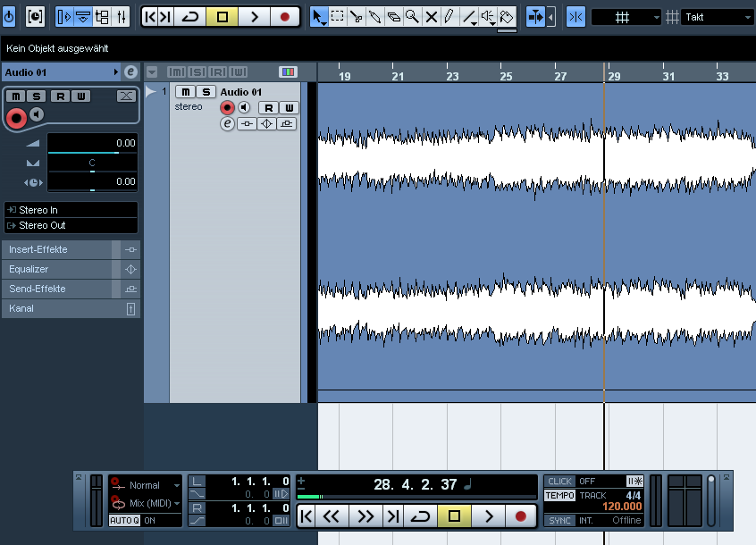This screenshot has width=756, height=545.
Task: Select the Color tool
Action: click(507, 17)
